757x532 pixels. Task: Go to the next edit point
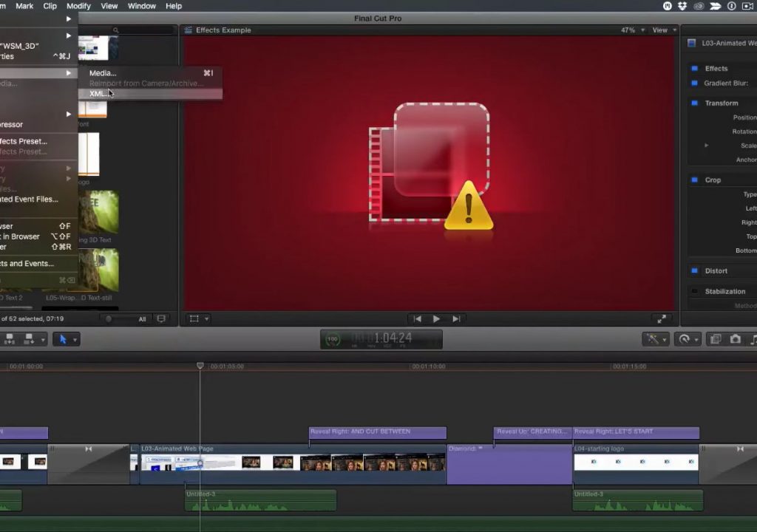(x=455, y=318)
